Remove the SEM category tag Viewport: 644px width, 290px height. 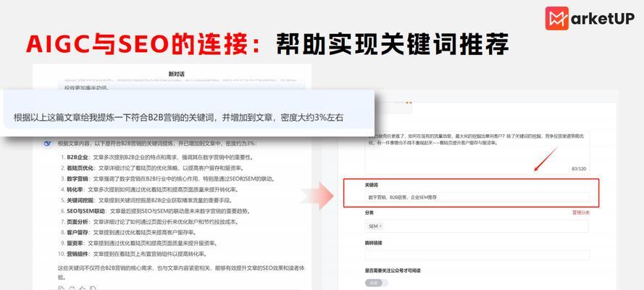(x=380, y=226)
